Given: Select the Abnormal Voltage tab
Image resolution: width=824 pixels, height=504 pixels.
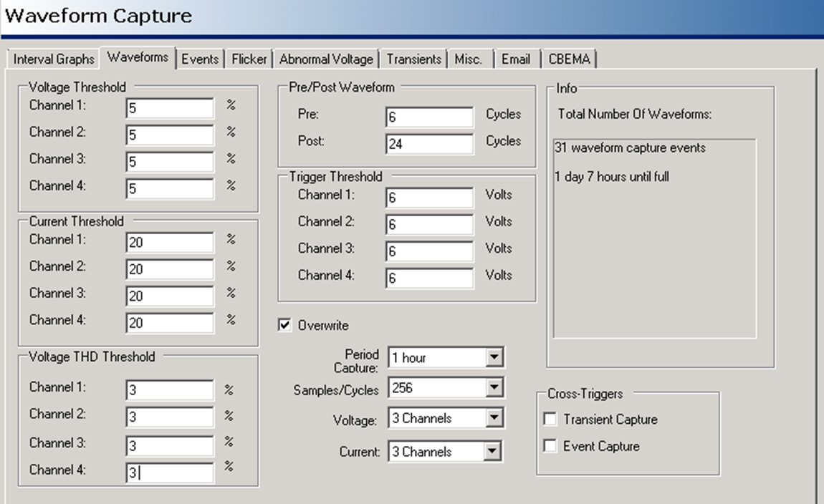Looking at the screenshot, I should click(x=326, y=59).
